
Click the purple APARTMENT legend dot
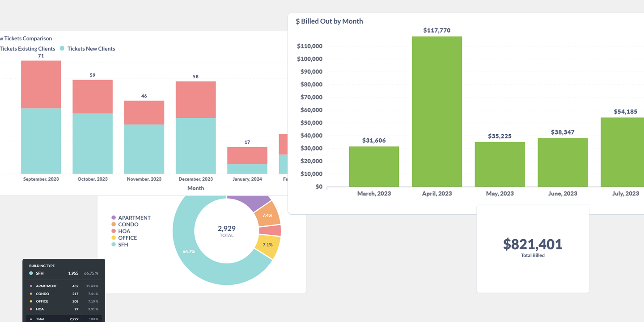pos(114,218)
